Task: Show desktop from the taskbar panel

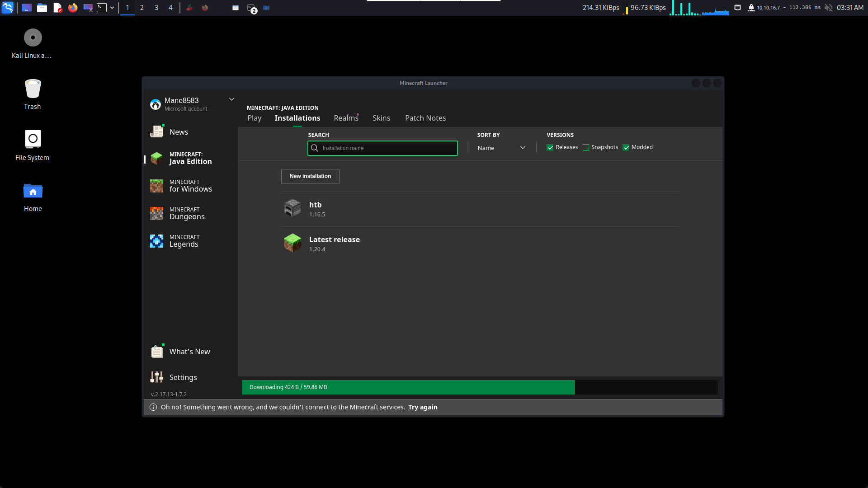Action: point(27,8)
